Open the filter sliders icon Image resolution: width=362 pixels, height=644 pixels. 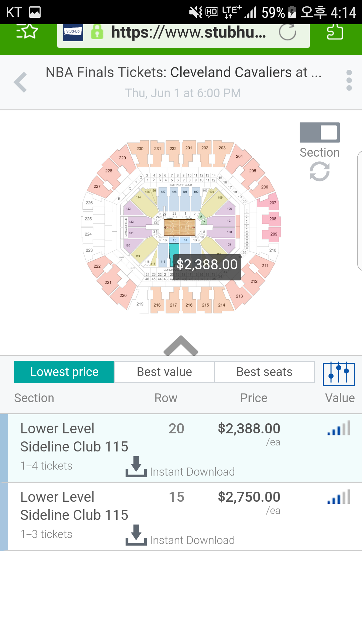coord(339,374)
